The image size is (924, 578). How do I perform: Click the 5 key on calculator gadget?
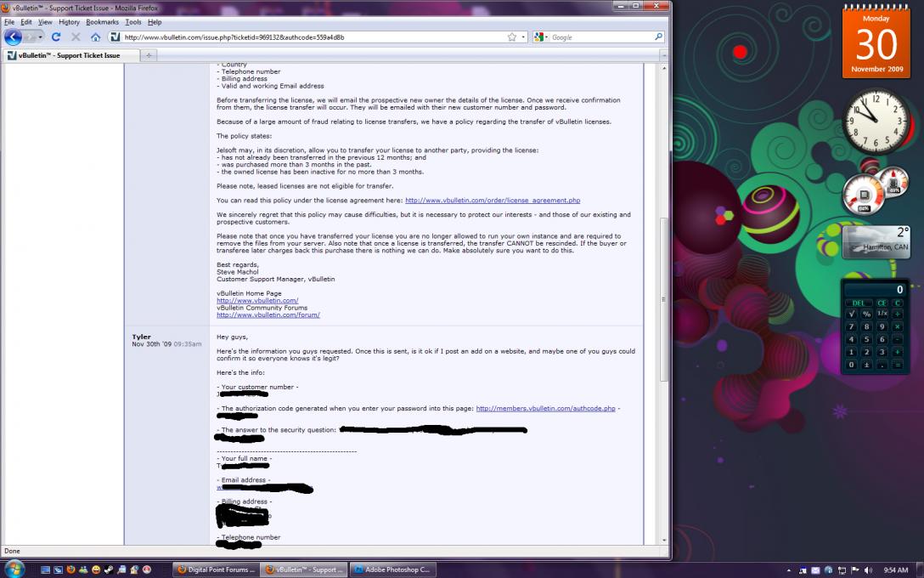[x=867, y=339]
